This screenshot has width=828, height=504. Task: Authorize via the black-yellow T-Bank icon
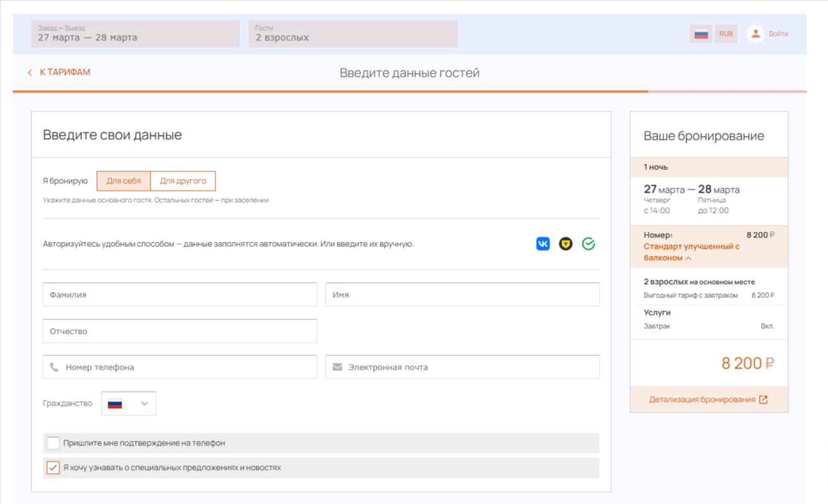click(x=565, y=244)
